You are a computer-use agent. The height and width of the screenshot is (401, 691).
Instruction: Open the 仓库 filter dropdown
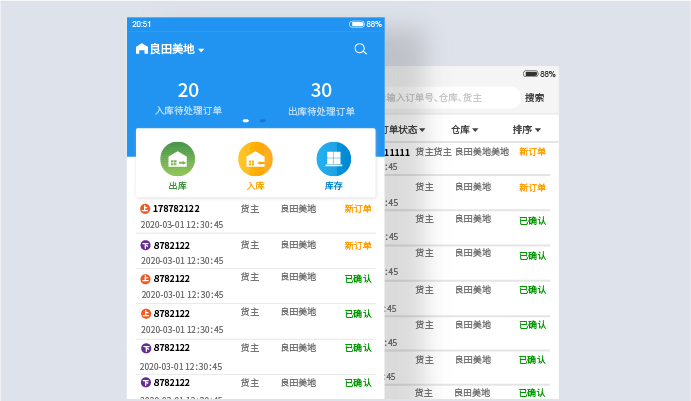point(464,130)
